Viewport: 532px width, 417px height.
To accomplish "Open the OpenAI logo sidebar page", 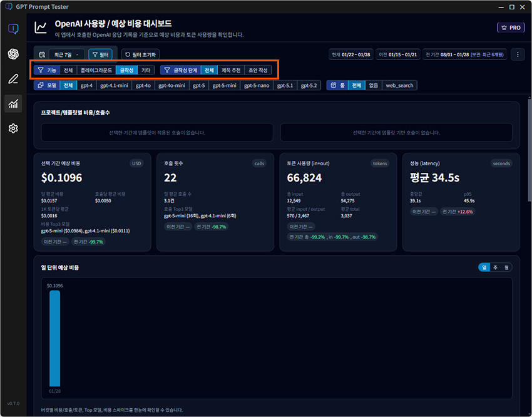I will [x=13, y=54].
